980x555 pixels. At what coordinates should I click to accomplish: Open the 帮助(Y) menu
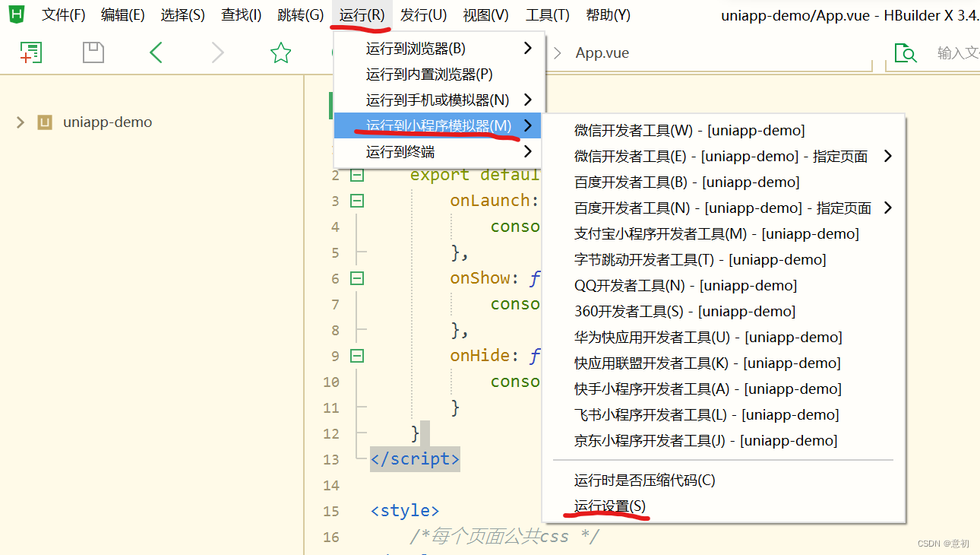[x=608, y=15]
